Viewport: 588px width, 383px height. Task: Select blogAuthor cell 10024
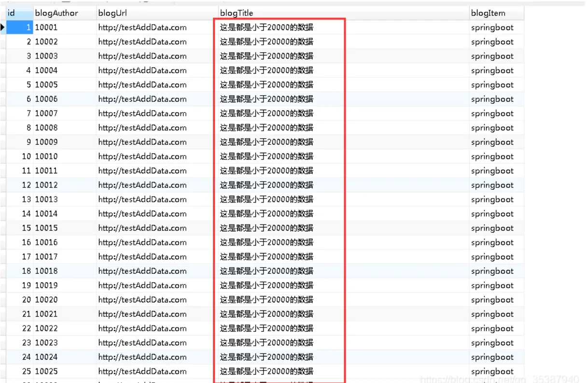pos(65,357)
